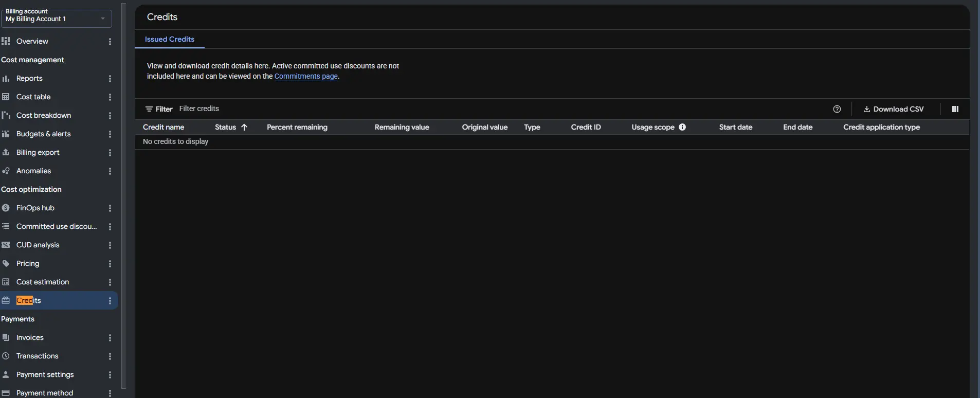Viewport: 980px width, 398px height.
Task: Open Cost table
Action: tap(33, 97)
